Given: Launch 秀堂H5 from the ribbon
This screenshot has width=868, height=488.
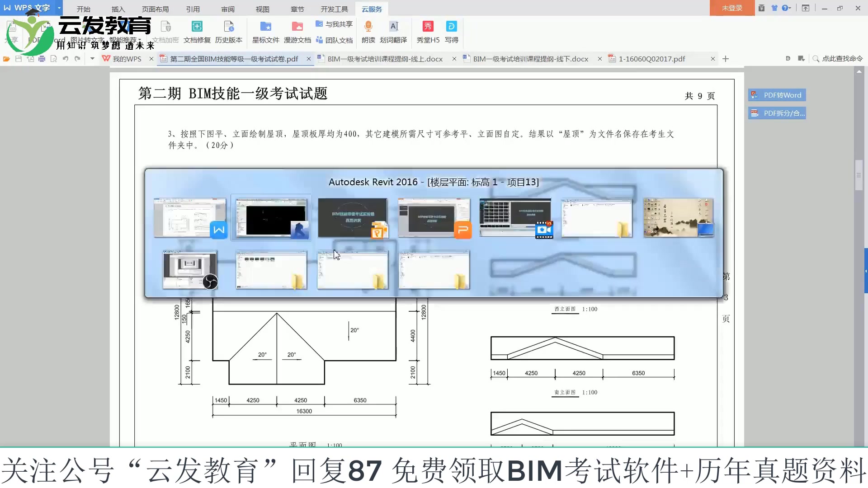Looking at the screenshot, I should (x=427, y=32).
